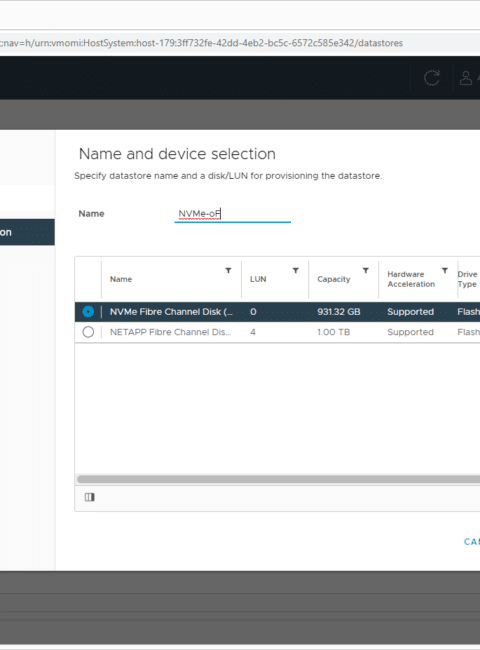
Task: Sort by the Capacity column header
Action: tap(334, 279)
